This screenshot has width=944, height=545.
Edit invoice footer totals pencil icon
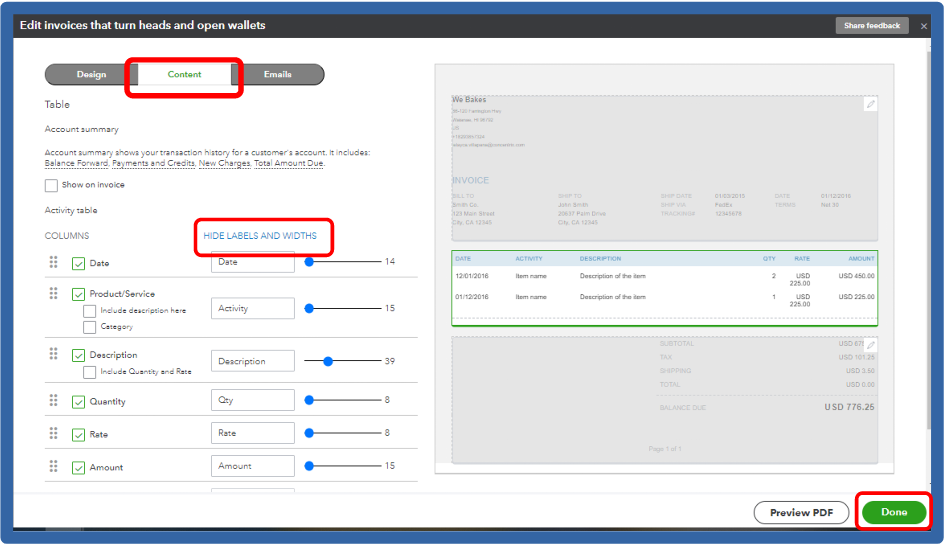tap(871, 346)
